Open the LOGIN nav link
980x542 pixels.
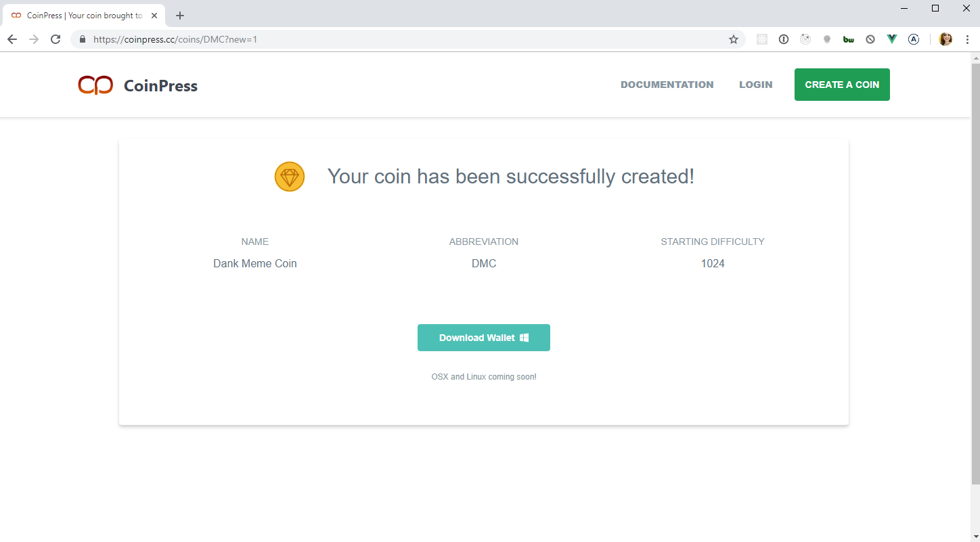756,85
